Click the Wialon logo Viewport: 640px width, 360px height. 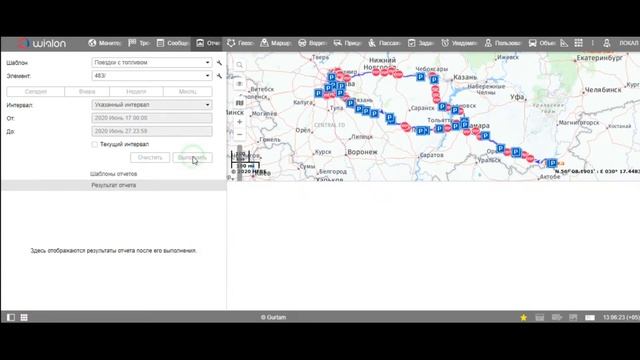click(x=41, y=43)
